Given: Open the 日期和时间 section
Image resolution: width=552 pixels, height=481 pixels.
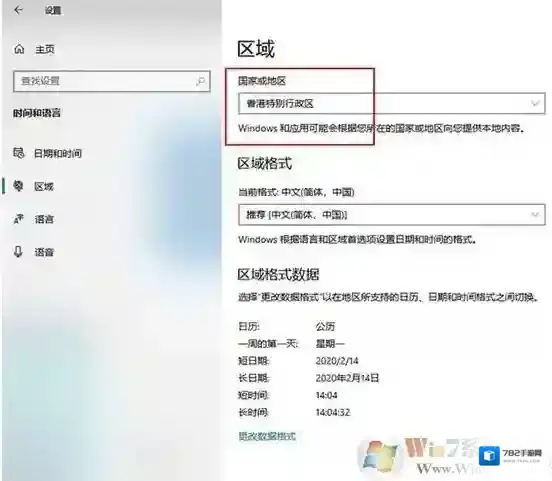Looking at the screenshot, I should coord(58,154).
